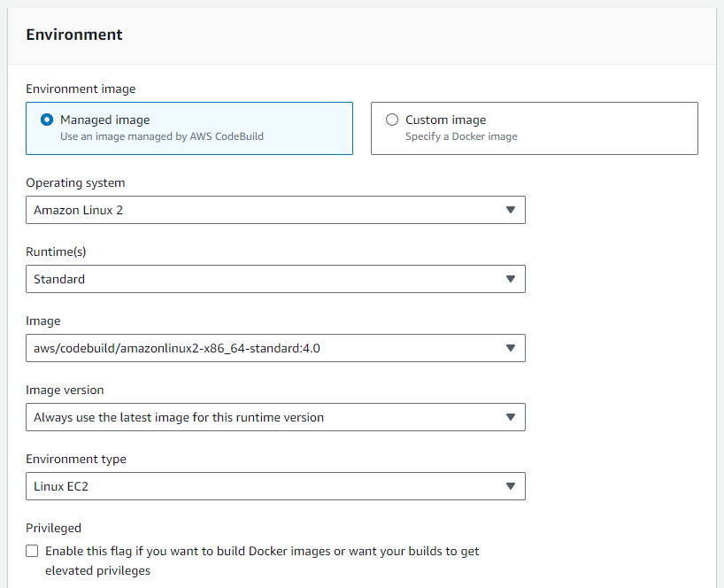Click the Environment section heading
The width and height of the screenshot is (724, 588).
[74, 35]
